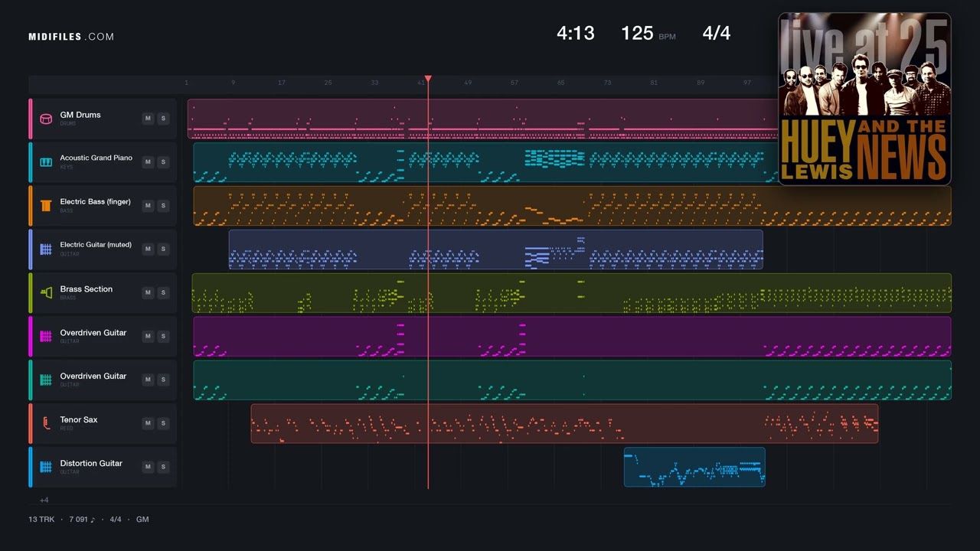Open the Huey Lewis and the News album cover

tap(864, 99)
